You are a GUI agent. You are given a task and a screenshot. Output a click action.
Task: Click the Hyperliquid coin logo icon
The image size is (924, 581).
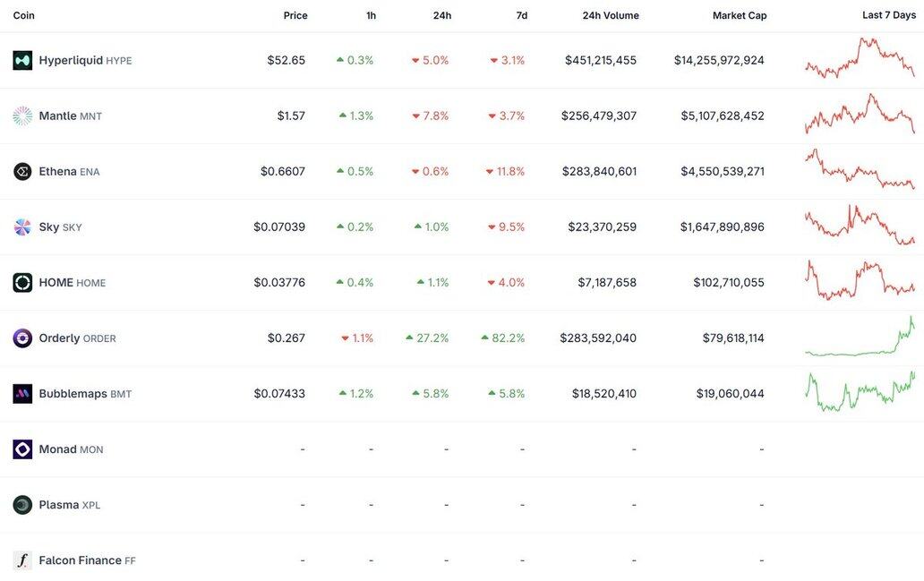coord(22,60)
